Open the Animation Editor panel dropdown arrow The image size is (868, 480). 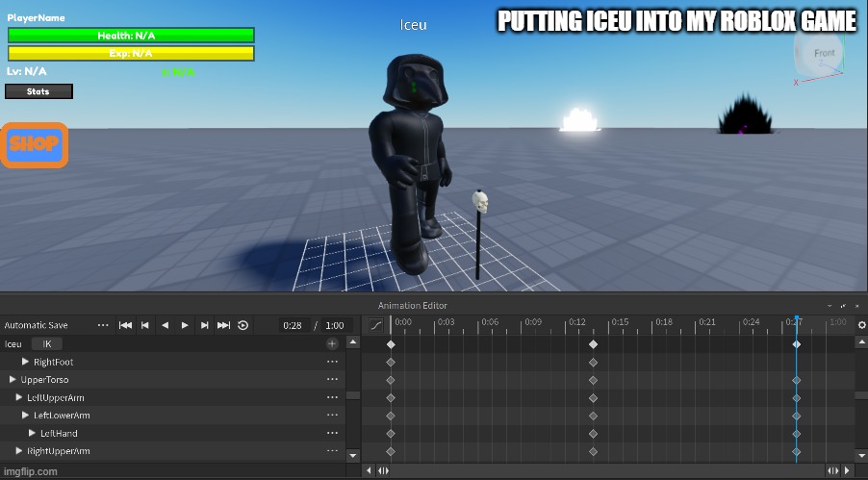tap(830, 306)
